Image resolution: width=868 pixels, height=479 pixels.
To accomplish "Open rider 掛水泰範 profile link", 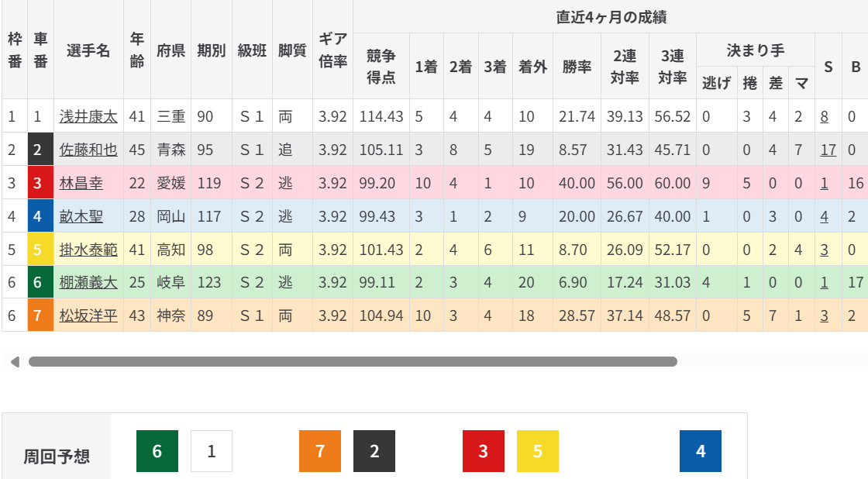I will [x=88, y=250].
